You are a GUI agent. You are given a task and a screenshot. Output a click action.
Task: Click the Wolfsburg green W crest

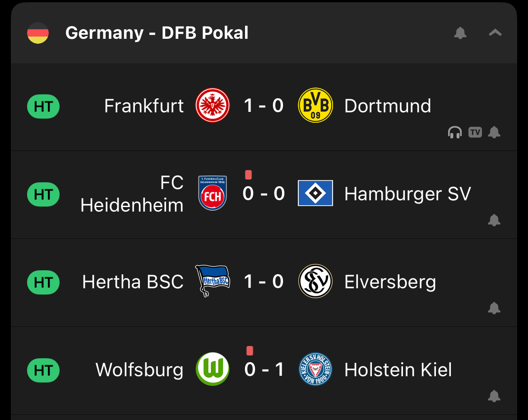pyautogui.click(x=213, y=369)
